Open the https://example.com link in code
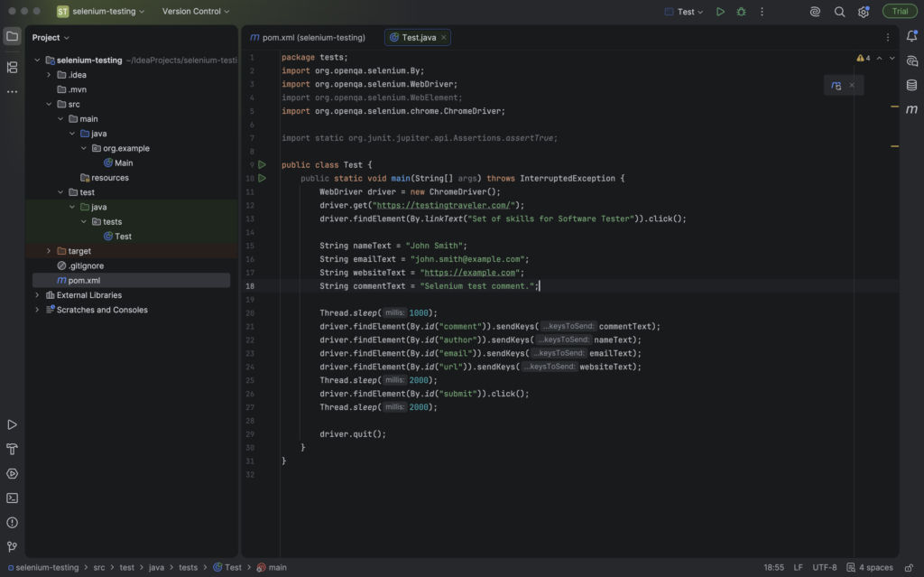This screenshot has height=577, width=924. coord(469,273)
